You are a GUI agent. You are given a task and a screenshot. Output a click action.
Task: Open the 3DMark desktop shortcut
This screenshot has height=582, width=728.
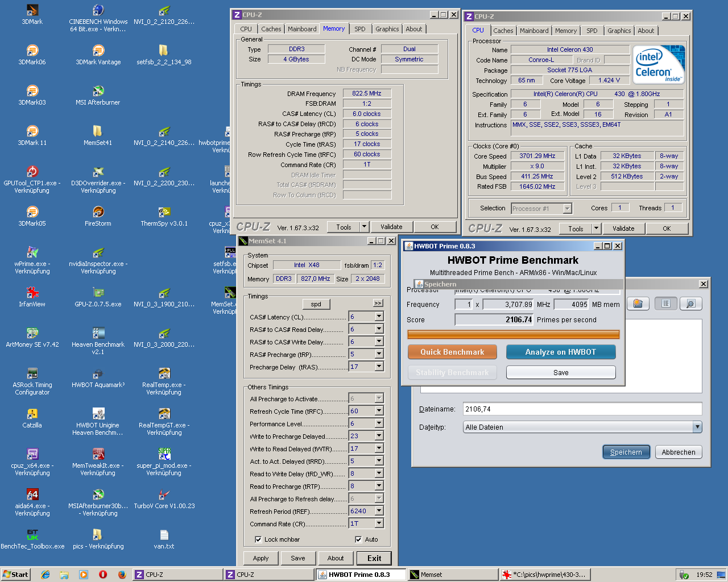(x=32, y=15)
